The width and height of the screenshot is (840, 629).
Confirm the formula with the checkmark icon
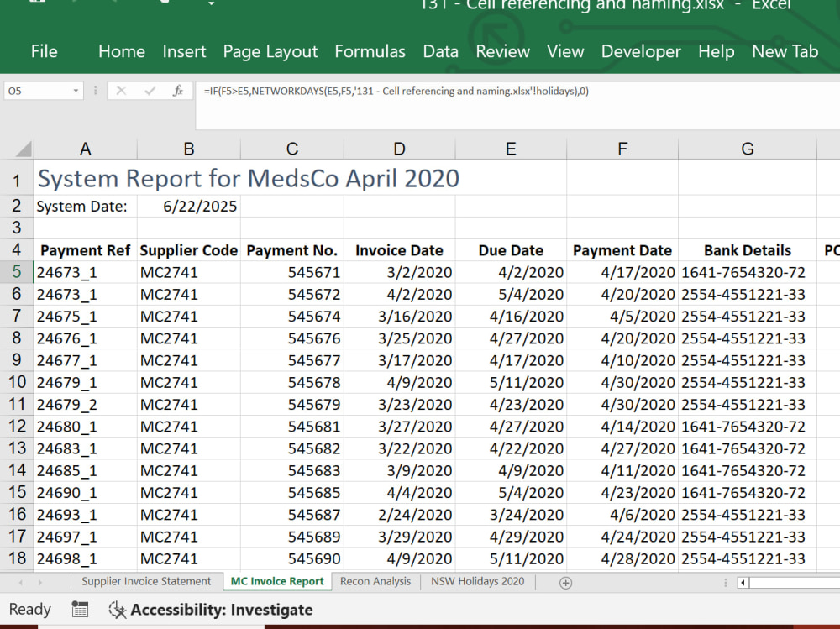coord(150,91)
